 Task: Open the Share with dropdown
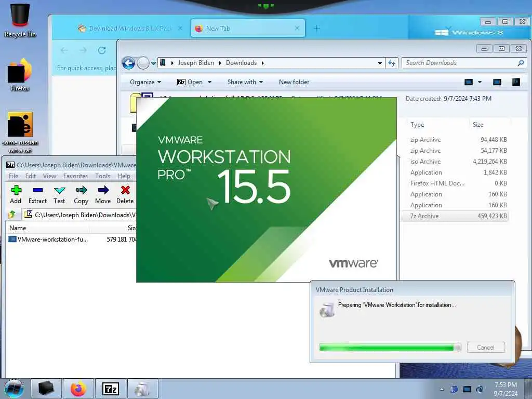pos(245,82)
